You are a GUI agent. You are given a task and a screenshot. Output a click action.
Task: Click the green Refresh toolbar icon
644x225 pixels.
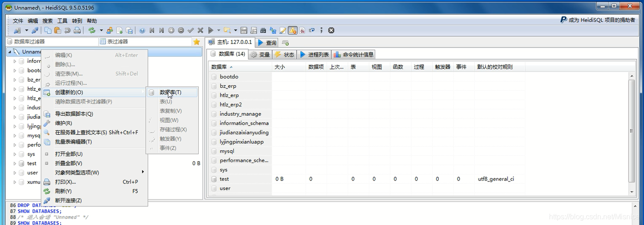[92, 31]
